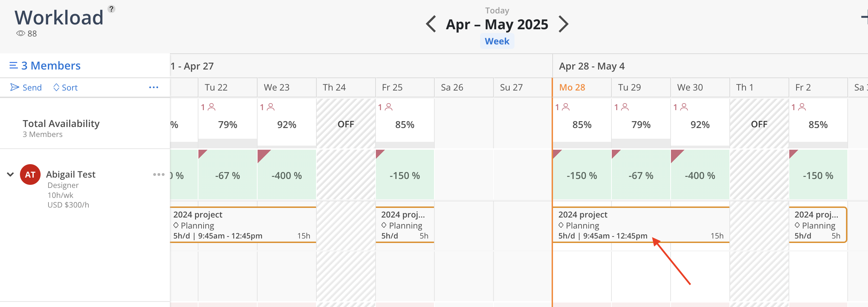The image size is (868, 307).
Task: Click the eye views icon showing 88
Action: [21, 33]
